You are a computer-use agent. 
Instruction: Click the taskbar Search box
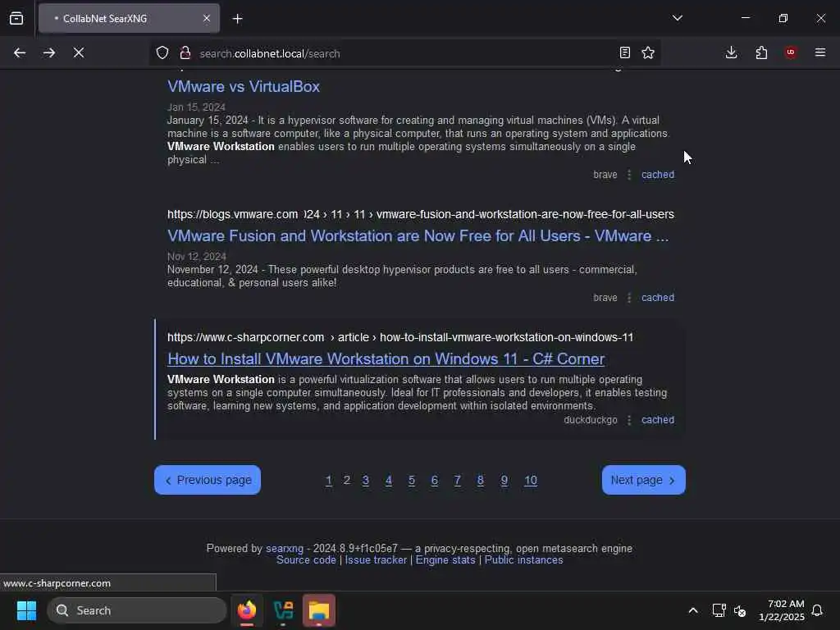137,610
